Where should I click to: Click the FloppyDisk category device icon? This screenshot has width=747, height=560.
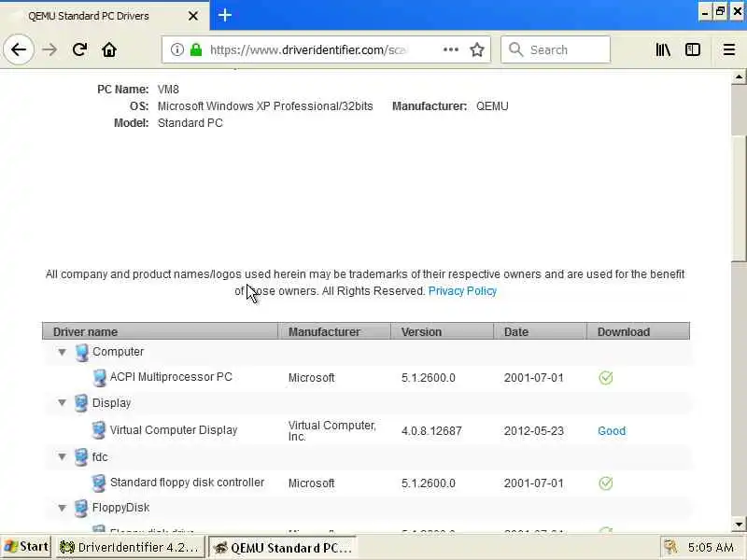(81, 508)
